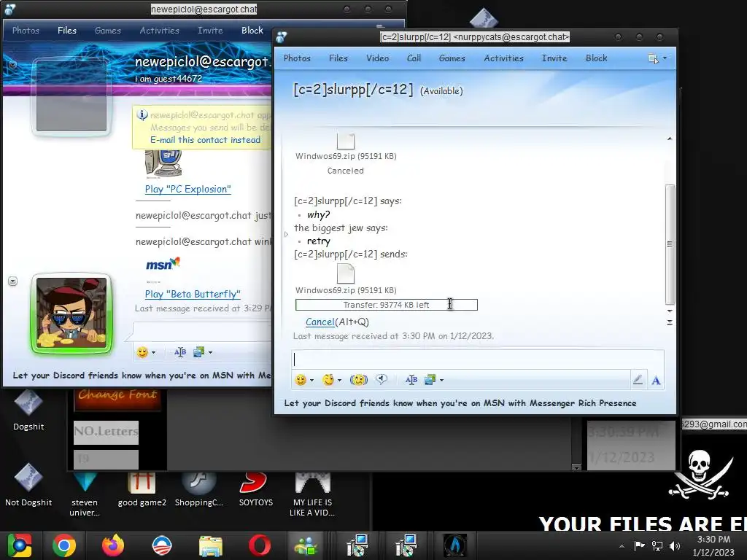The image size is (747, 560).
Task: Click the slurpp chat message input box
Action: click(x=477, y=359)
